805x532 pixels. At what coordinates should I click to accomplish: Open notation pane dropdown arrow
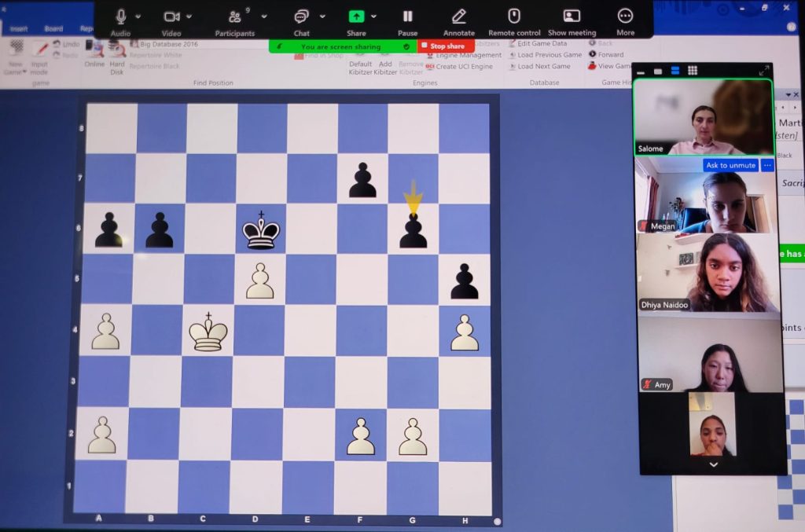788,95
